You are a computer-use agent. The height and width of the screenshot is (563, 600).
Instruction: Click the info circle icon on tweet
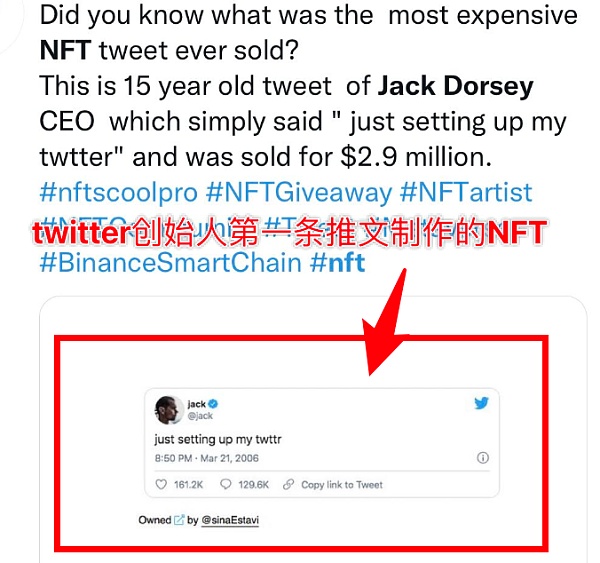coord(482,458)
